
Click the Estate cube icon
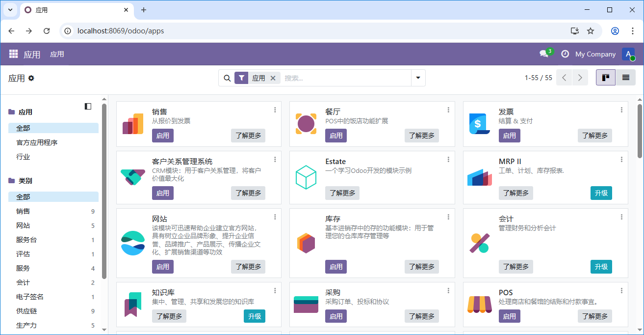point(306,177)
